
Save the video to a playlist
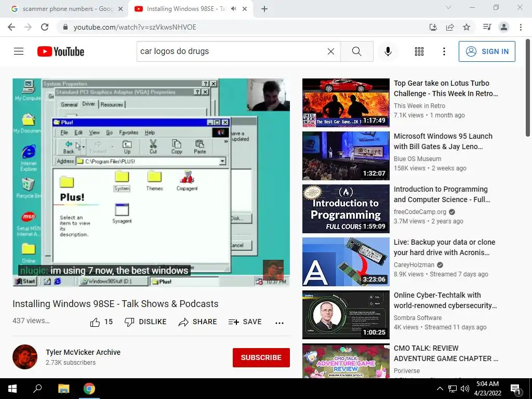tap(245, 322)
